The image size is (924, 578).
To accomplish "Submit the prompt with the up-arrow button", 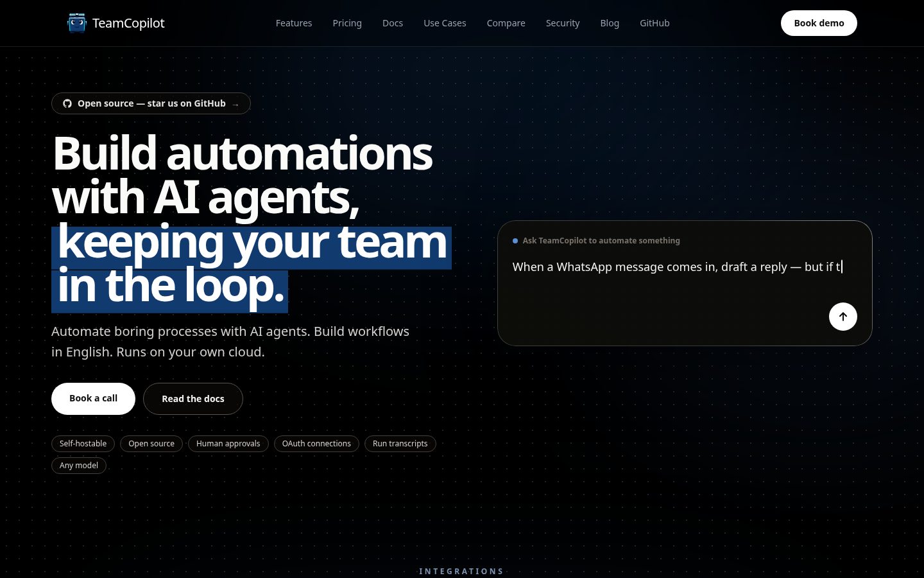I will click(843, 317).
